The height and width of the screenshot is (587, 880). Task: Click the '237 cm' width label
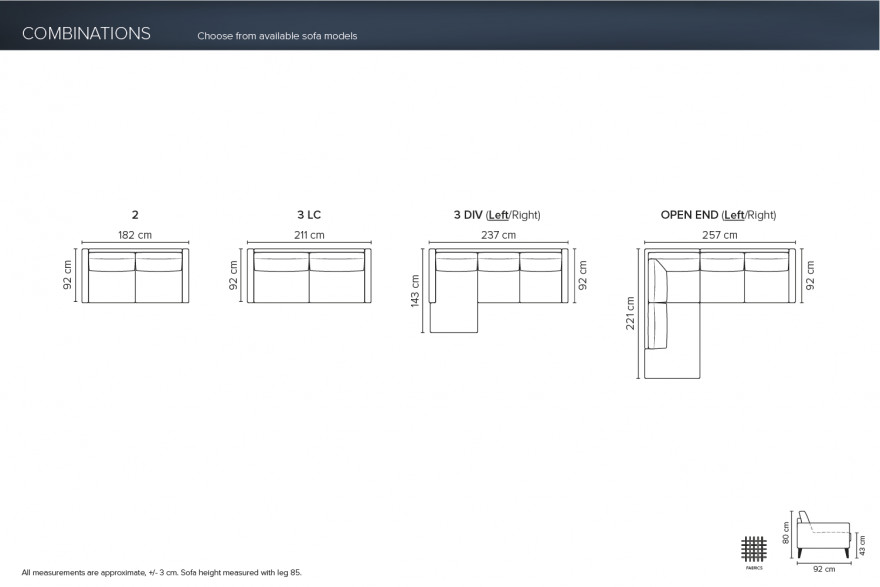tap(498, 235)
